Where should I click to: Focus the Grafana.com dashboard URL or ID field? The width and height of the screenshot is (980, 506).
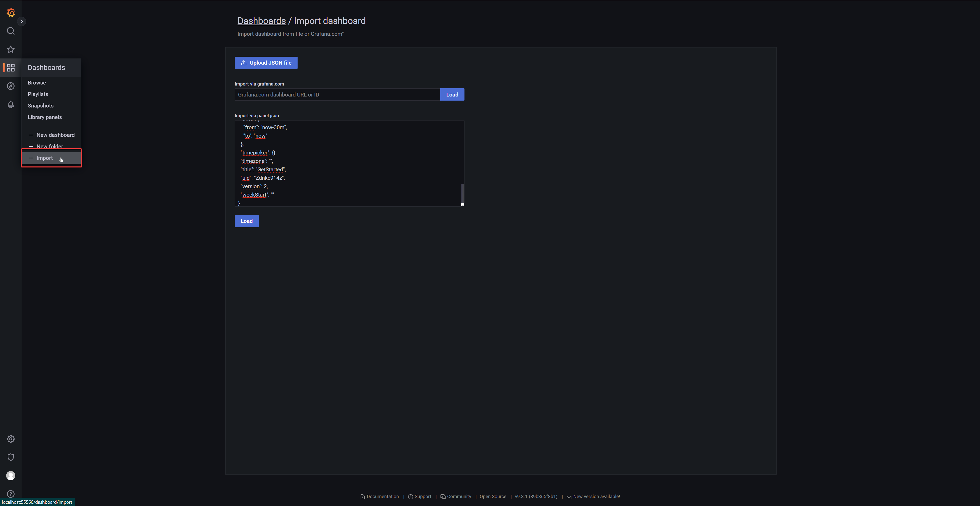pos(337,94)
